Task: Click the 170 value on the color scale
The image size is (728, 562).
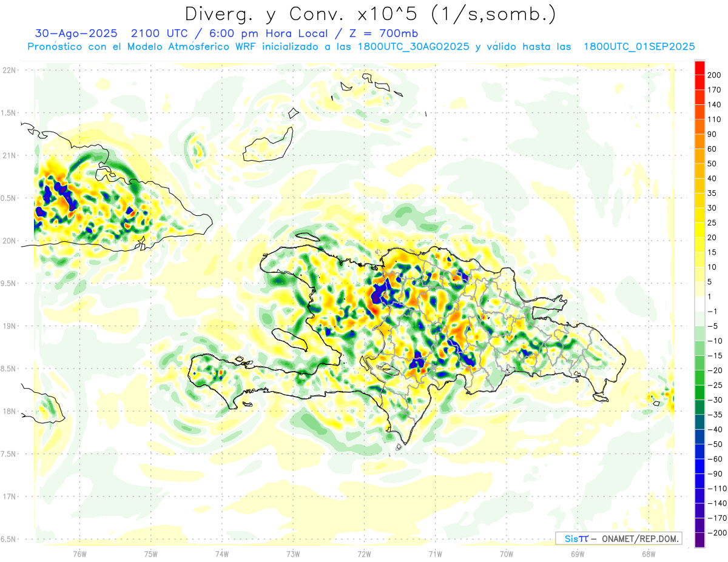Action: 715,90
